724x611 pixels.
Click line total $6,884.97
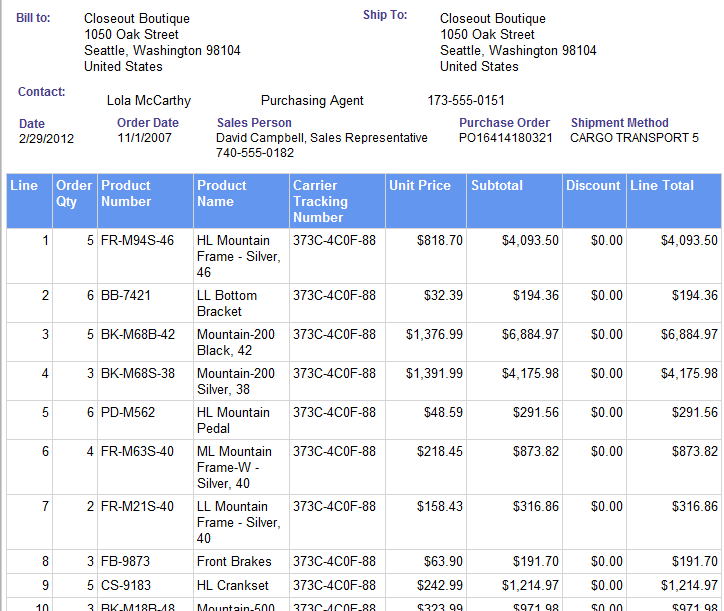point(689,334)
